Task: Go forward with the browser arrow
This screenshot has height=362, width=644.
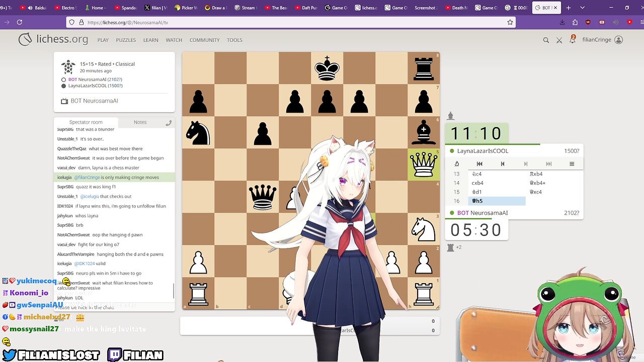Action: click(6, 22)
